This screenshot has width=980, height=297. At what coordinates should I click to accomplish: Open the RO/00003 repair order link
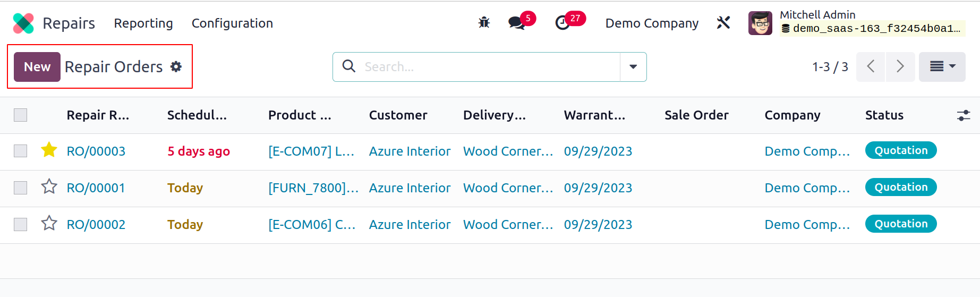click(x=96, y=151)
